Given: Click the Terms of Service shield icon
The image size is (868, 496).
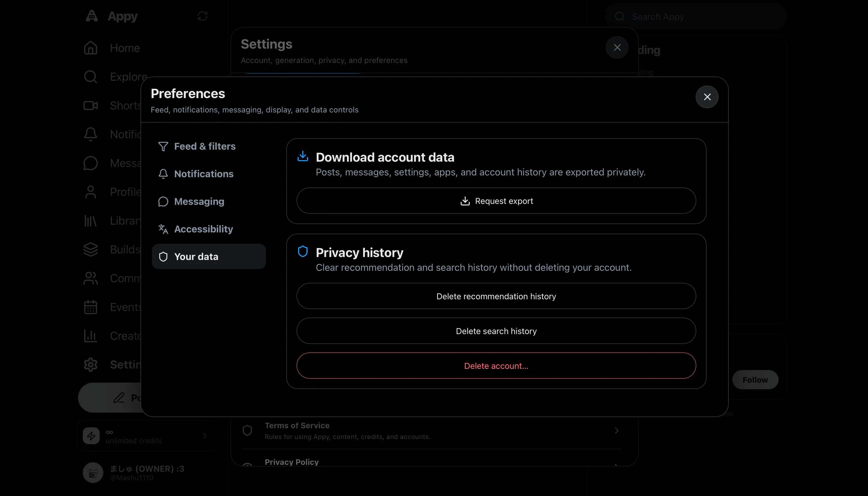Looking at the screenshot, I should pos(247,431).
